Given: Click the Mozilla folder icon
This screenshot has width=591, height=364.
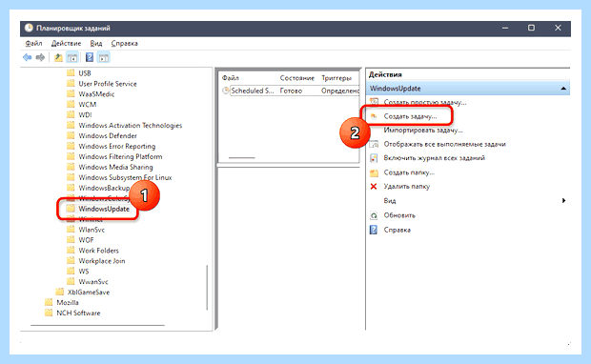Looking at the screenshot, I should point(49,302).
